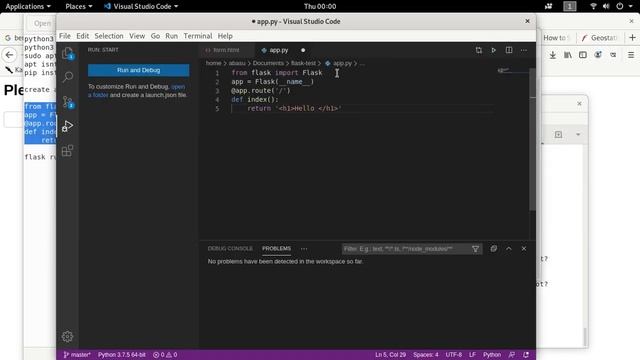Click the Thu 00:00 clock
Screen dimensions: 640x360
(320, 7)
